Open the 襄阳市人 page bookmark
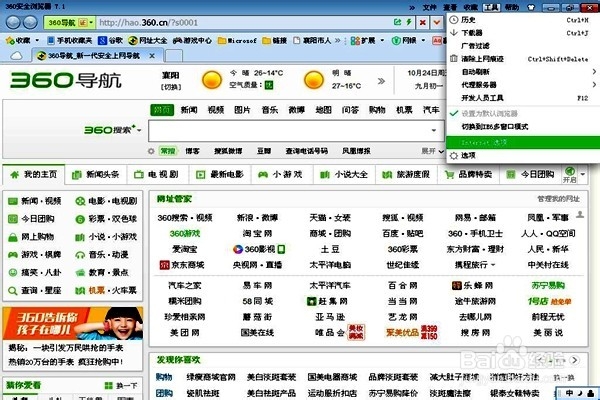Viewport: 600px width, 400px height. [312, 40]
